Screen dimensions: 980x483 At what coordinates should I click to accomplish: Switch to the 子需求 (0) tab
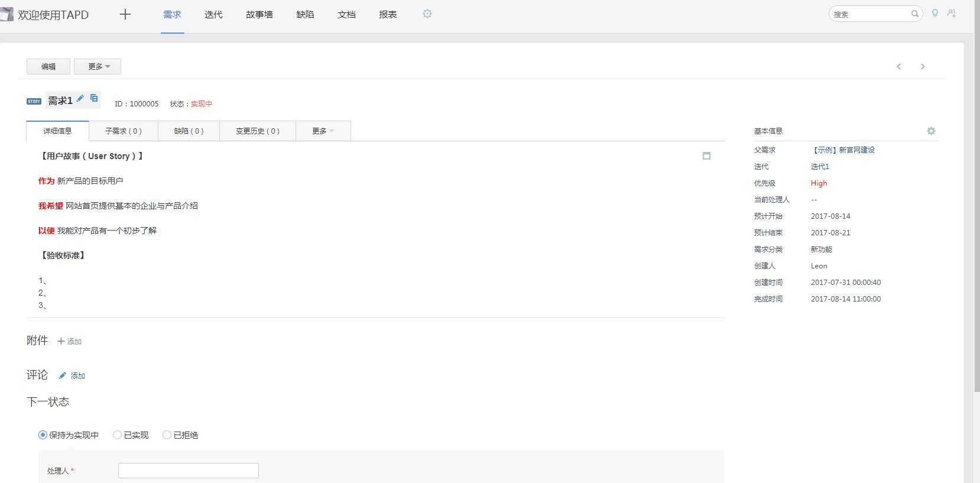(124, 131)
